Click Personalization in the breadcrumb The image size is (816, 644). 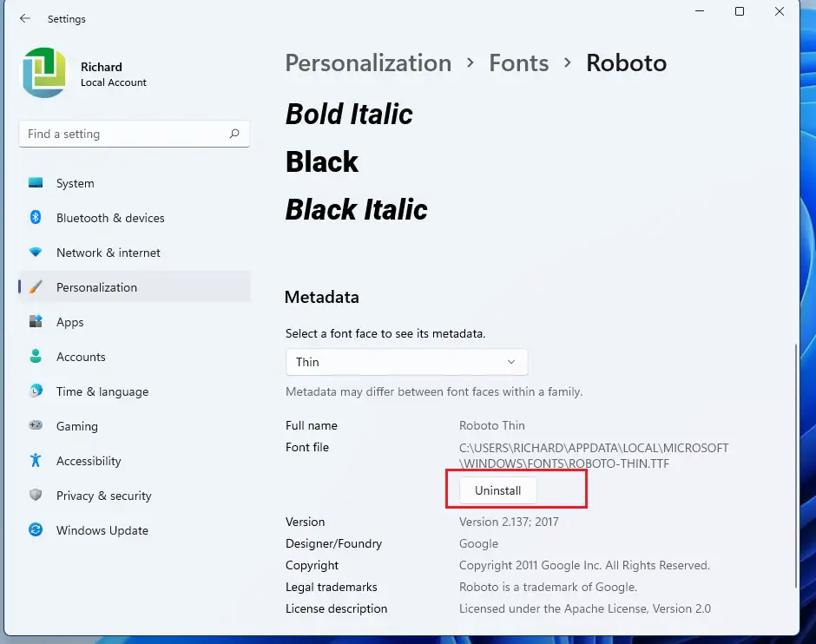coord(368,63)
